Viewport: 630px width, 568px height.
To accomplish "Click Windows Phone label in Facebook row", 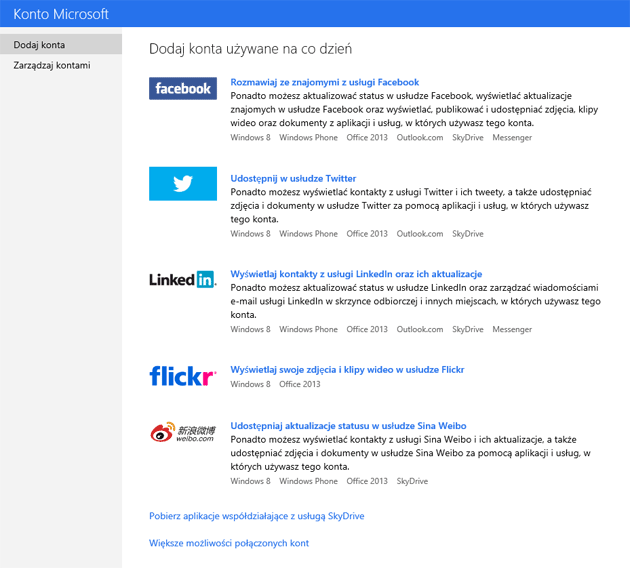I will click(309, 138).
